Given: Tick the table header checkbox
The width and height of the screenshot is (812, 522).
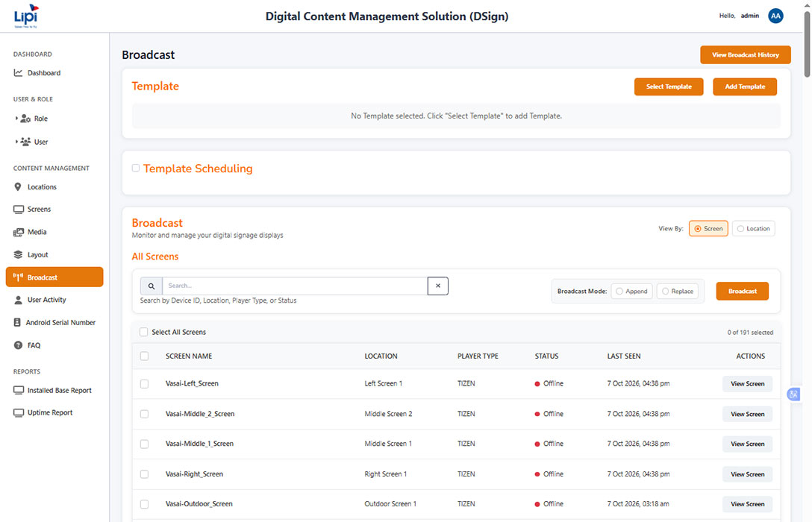Looking at the screenshot, I should point(145,356).
